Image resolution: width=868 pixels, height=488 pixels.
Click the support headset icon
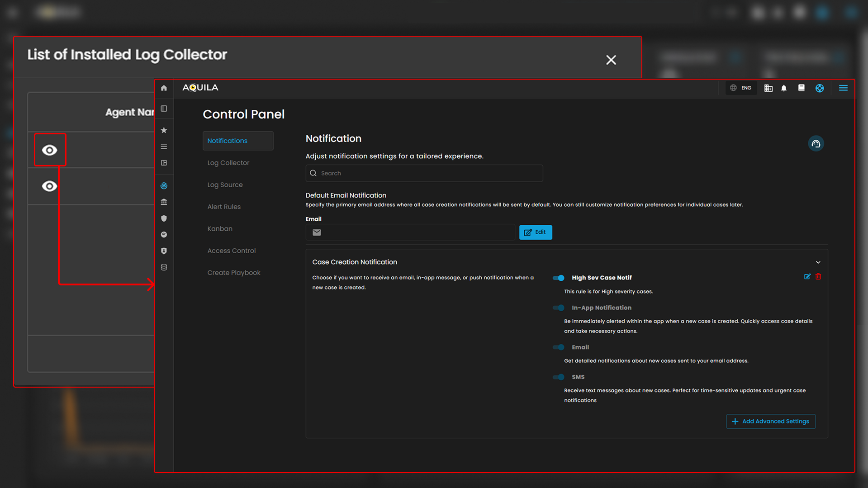pos(816,144)
